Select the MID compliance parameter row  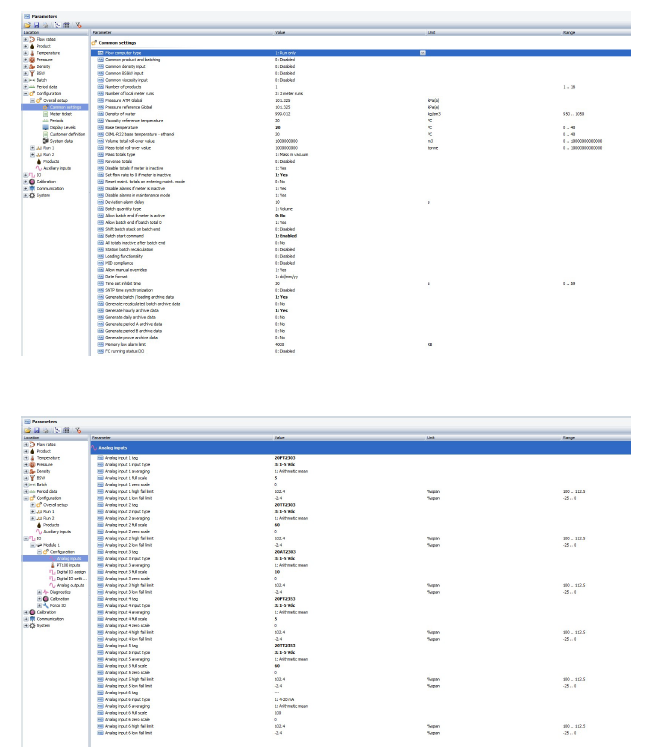pos(361,263)
